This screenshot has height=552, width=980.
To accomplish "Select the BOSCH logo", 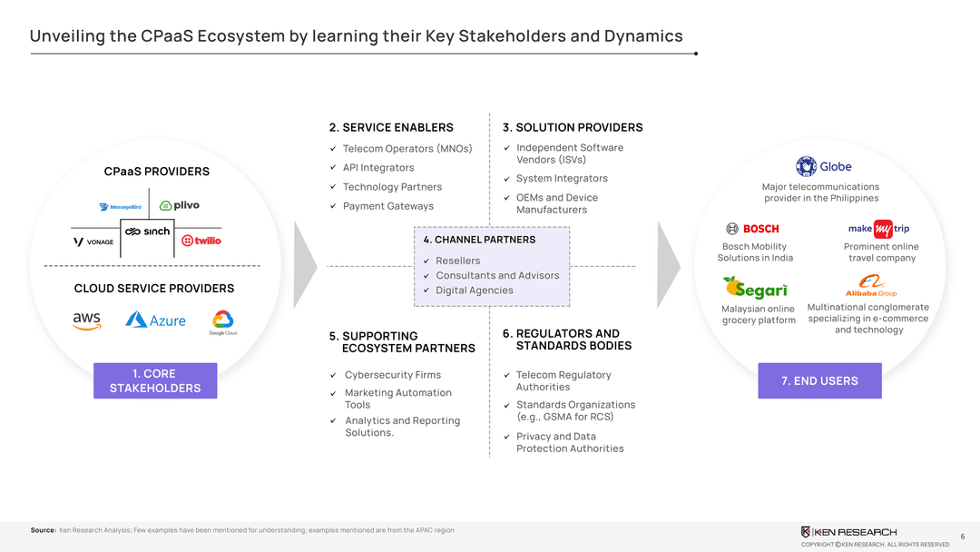I will [x=752, y=229].
